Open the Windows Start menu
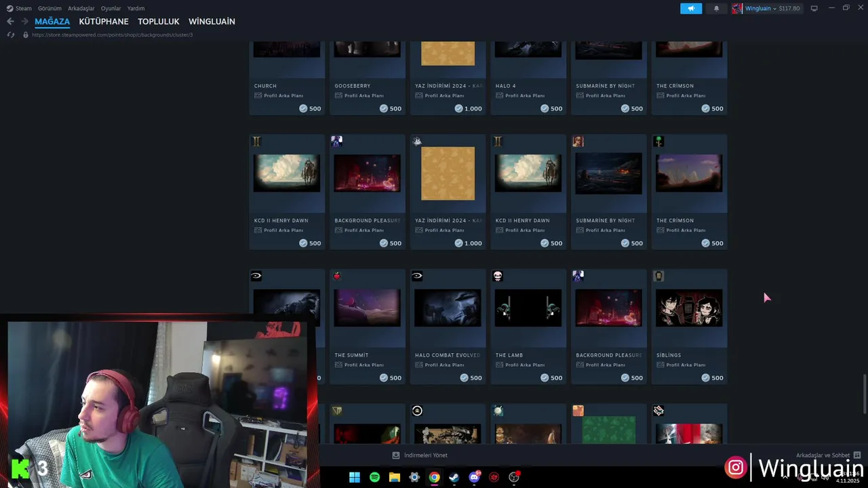 point(354,477)
